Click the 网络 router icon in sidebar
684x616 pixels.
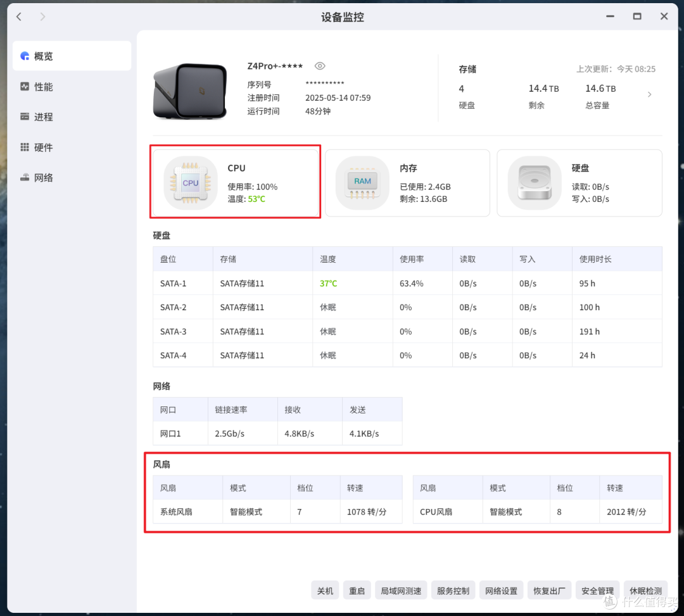tap(25, 177)
